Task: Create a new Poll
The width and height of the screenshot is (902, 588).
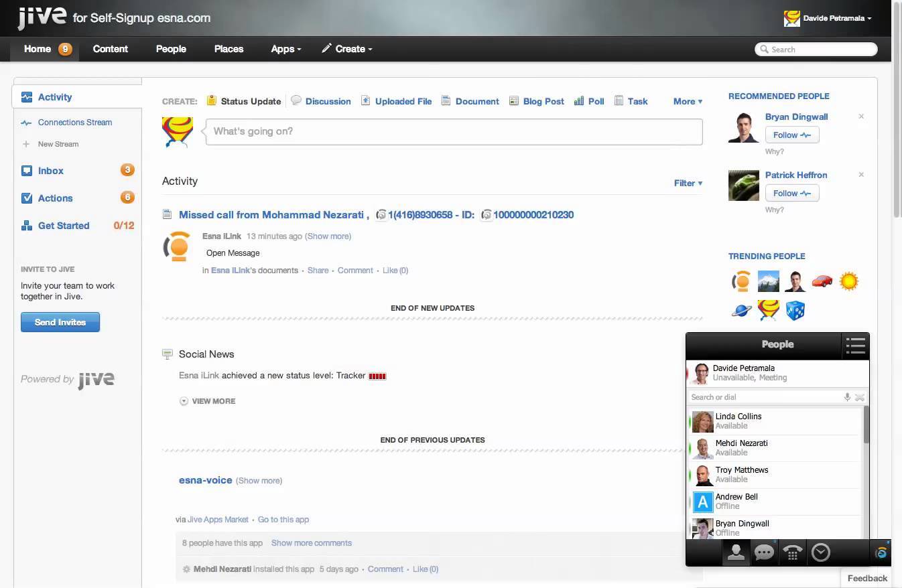Action: tap(589, 101)
